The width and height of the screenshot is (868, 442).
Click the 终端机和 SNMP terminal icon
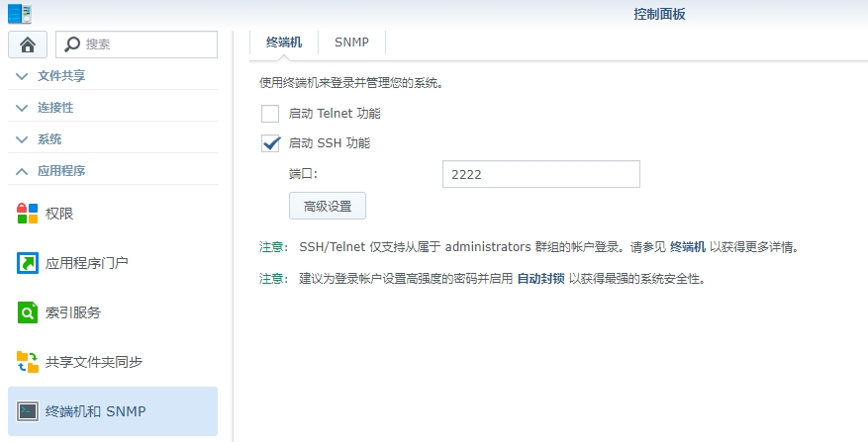pos(28,411)
